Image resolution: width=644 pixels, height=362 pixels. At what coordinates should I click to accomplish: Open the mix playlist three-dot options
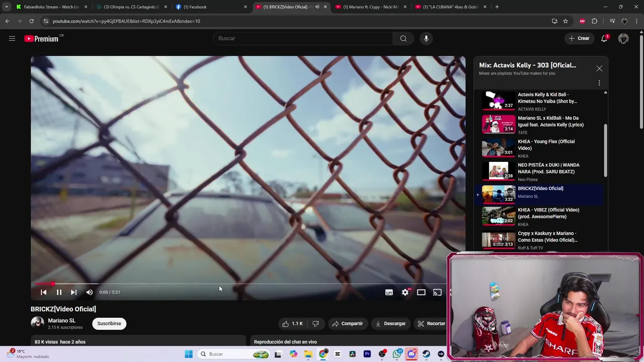pos(599,83)
